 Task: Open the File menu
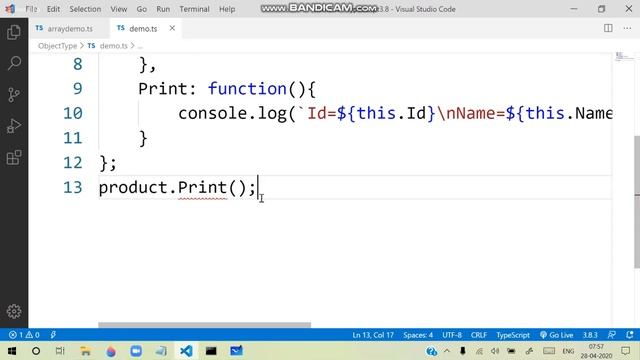tap(31, 9)
